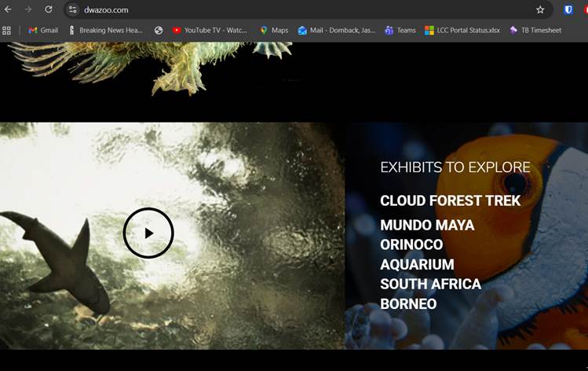Open the South Africa exhibit
Image resolution: width=588 pixels, height=371 pixels.
430,284
